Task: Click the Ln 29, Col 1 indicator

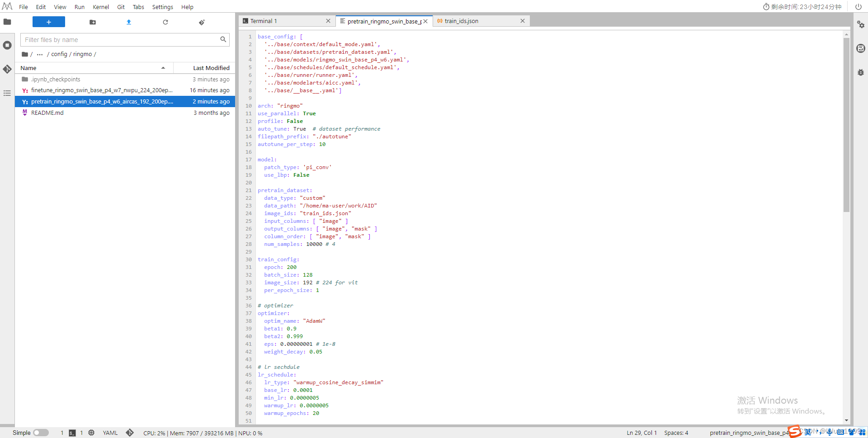Action: 642,433
